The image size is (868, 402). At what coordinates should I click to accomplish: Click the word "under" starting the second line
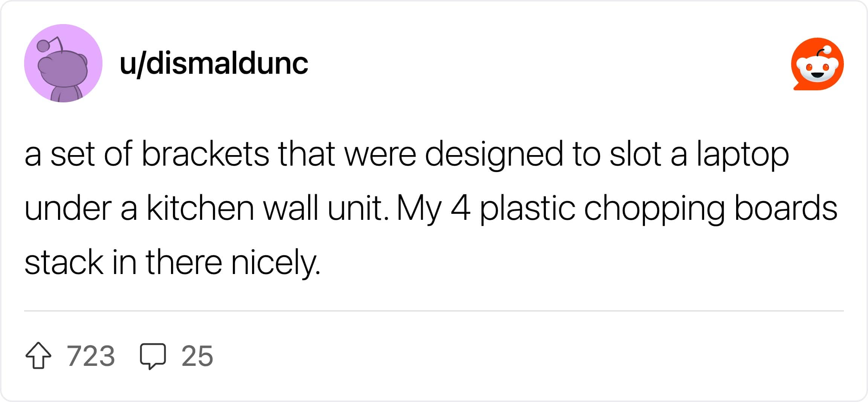[x=68, y=208]
